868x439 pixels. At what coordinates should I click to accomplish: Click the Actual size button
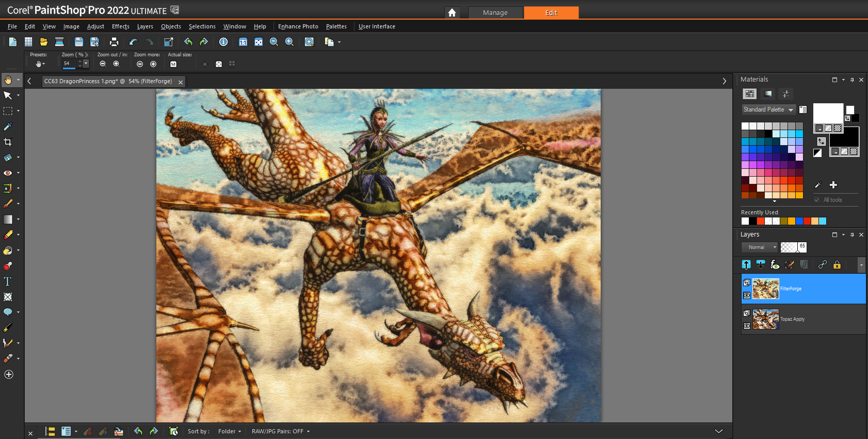click(173, 64)
